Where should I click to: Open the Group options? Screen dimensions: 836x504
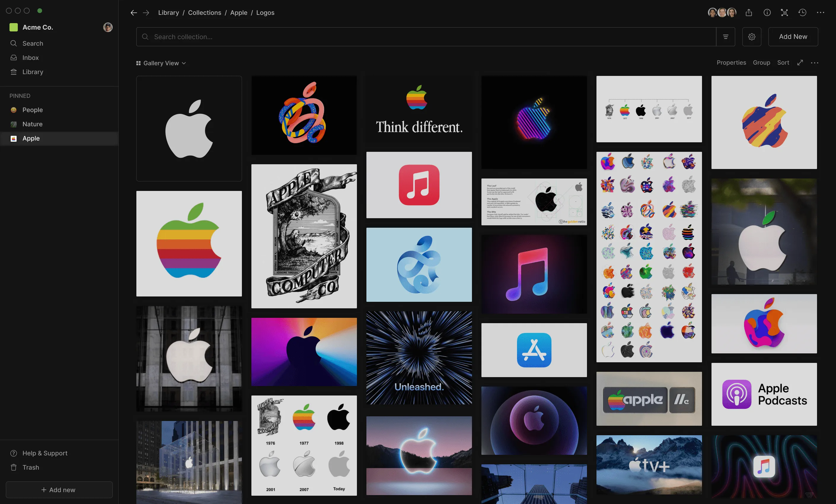[x=761, y=63]
